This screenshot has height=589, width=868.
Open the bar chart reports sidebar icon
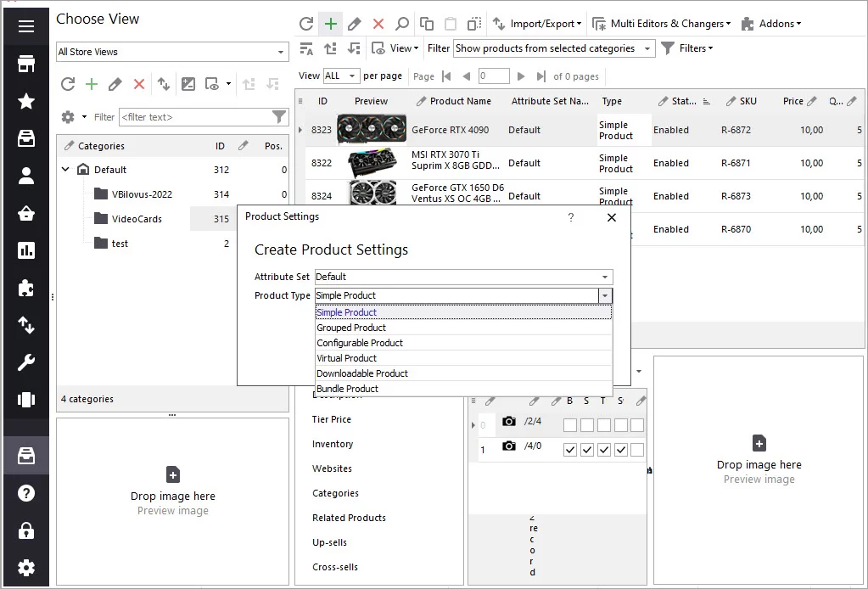click(x=26, y=250)
